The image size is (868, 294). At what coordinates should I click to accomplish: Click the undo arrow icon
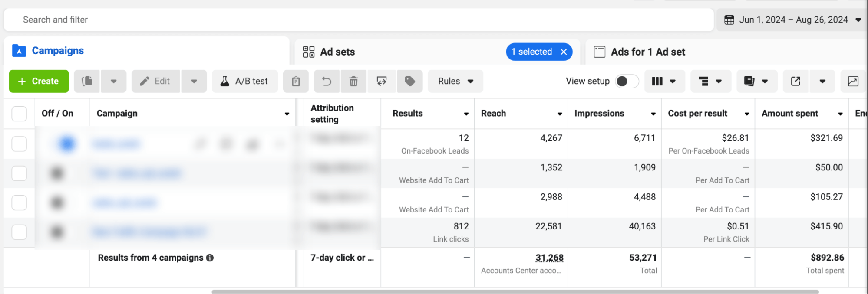point(327,81)
